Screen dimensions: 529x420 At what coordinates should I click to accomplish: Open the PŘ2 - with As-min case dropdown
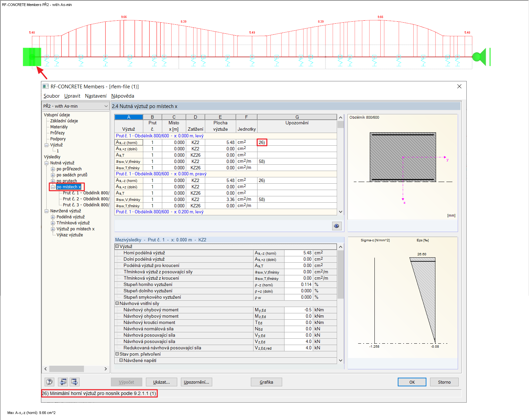coord(76,106)
